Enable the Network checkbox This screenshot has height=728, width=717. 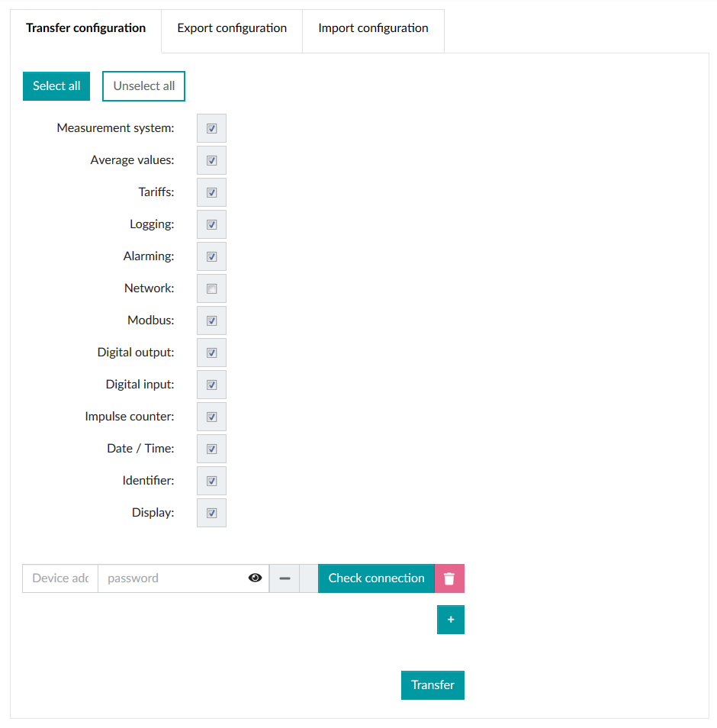211,288
